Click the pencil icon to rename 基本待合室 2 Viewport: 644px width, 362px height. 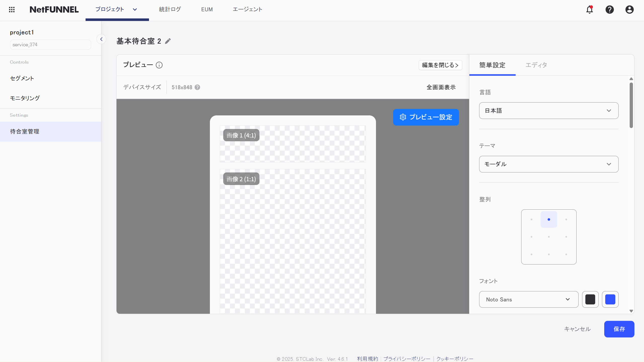(168, 41)
